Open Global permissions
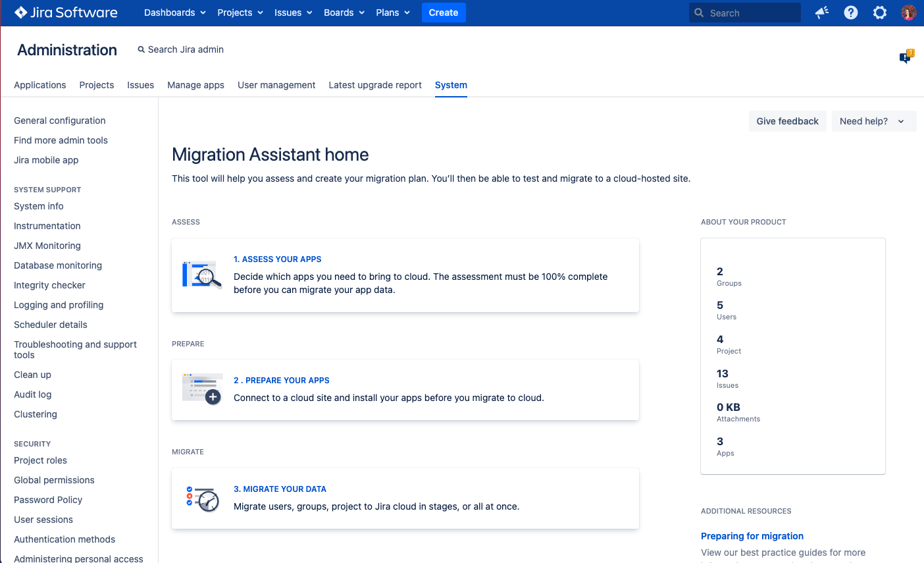Screen dimensions: 924x563 click(x=54, y=480)
